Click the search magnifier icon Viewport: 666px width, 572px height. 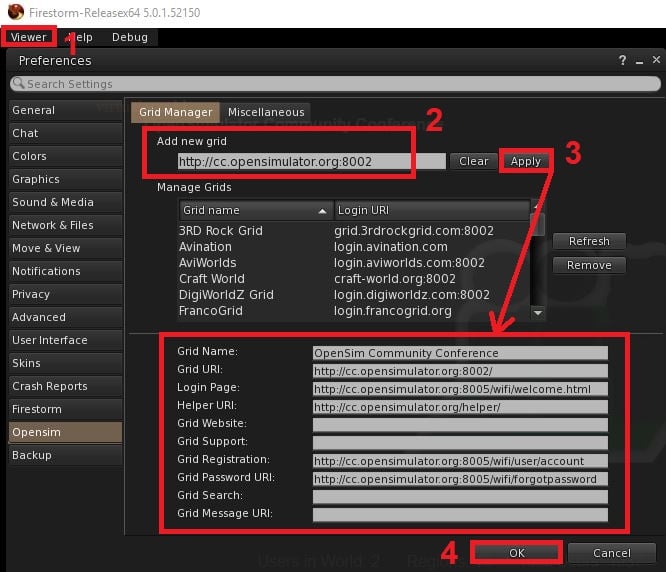click(18, 83)
